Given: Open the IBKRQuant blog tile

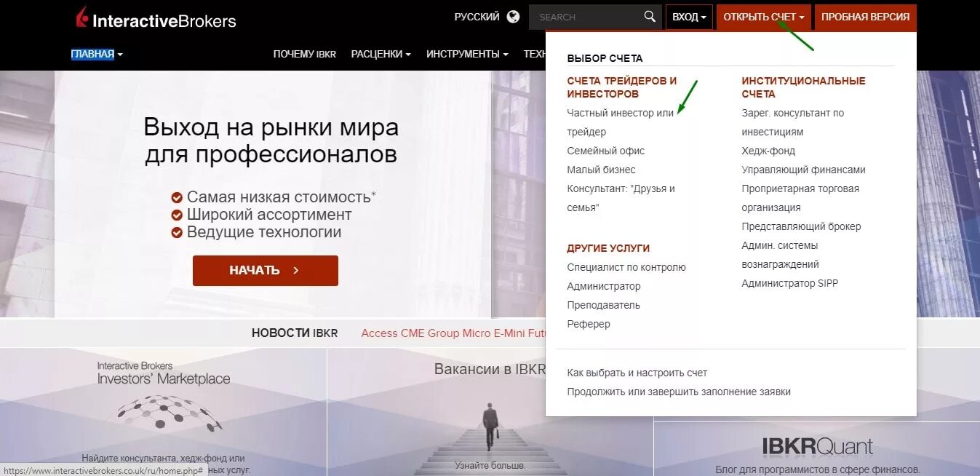Looking at the screenshot, I should tap(817, 449).
